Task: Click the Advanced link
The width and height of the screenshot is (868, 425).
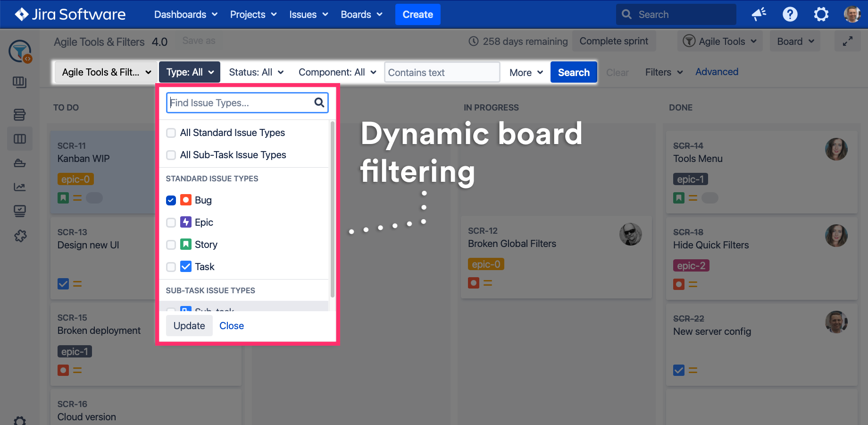Action: (x=717, y=72)
